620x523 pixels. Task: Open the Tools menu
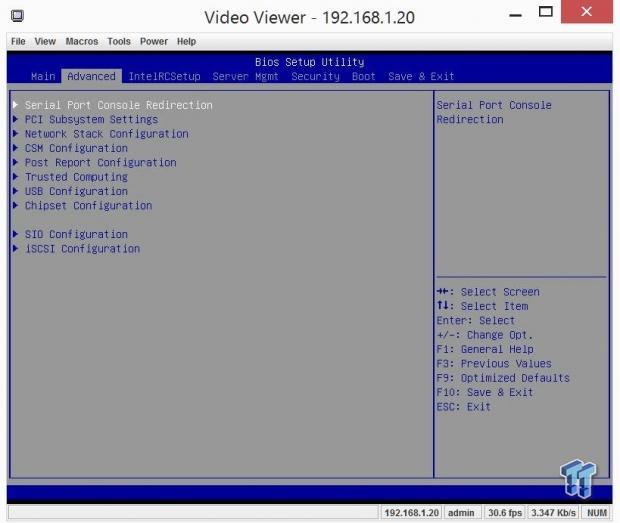pyautogui.click(x=119, y=42)
